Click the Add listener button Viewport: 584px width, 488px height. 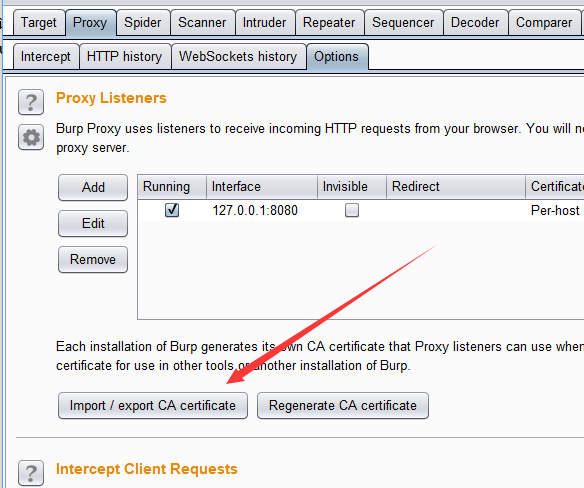(93, 187)
